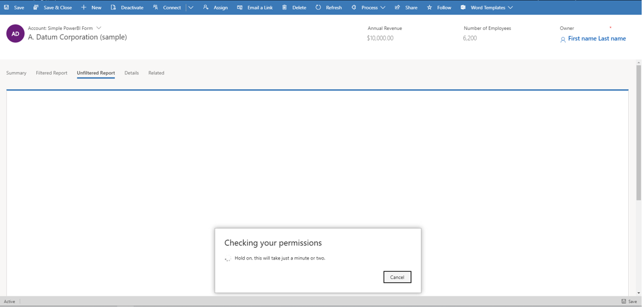The image size is (644, 307).
Task: Switch to the Summary tab
Action: pyautogui.click(x=16, y=73)
